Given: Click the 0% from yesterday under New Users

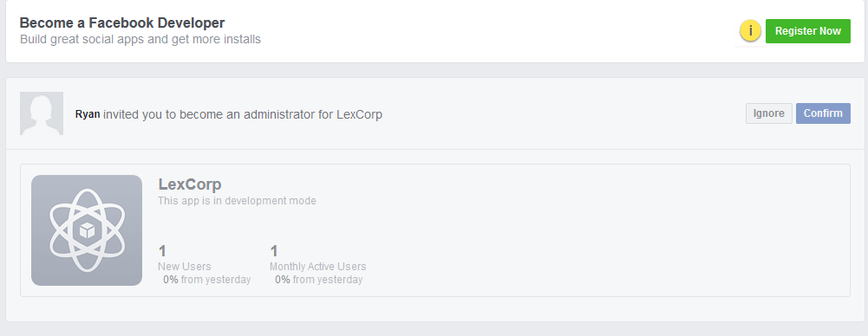Looking at the screenshot, I should (206, 280).
